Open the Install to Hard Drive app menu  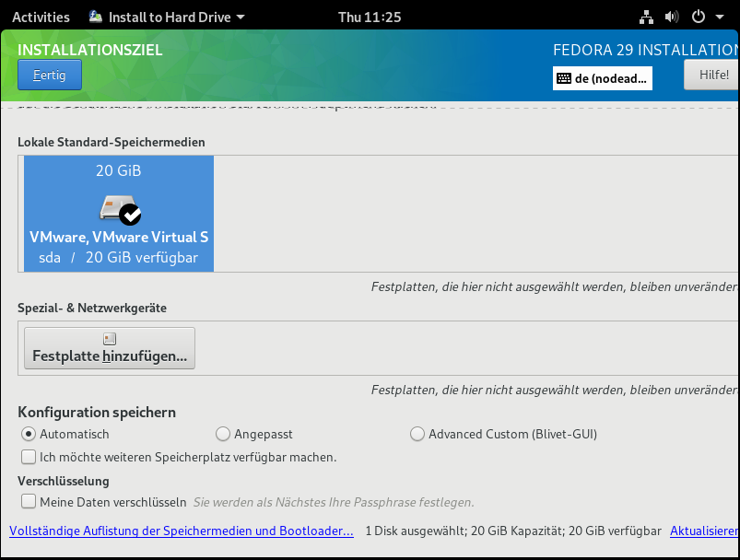[x=167, y=17]
